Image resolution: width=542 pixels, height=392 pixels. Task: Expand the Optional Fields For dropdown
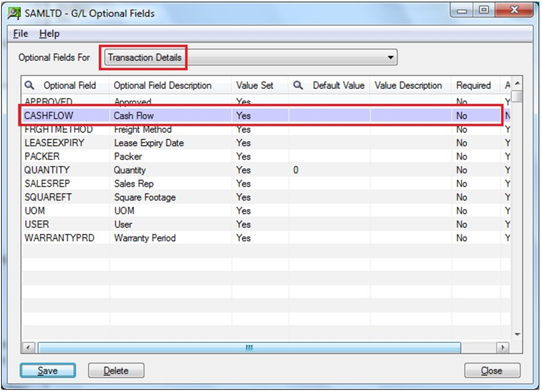coord(391,57)
